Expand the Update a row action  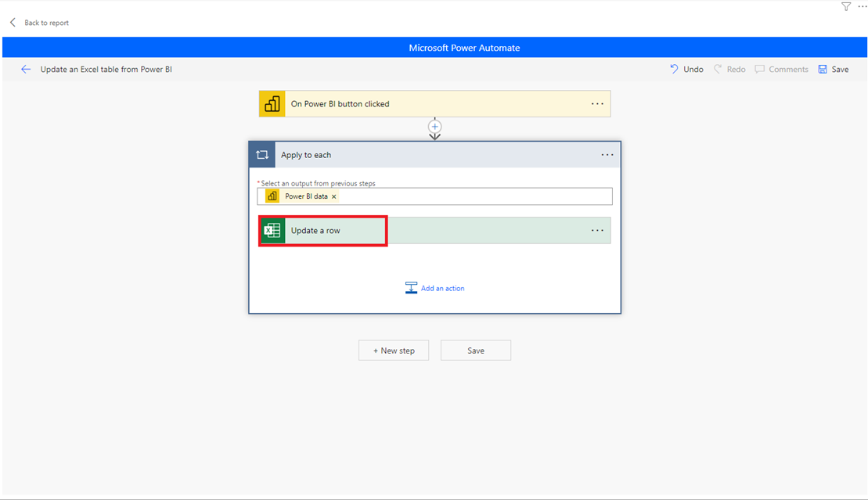434,230
